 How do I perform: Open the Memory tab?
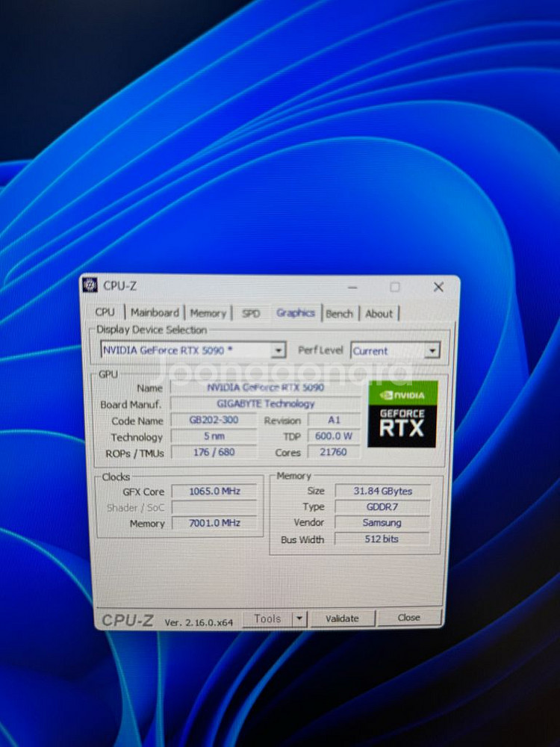(208, 313)
